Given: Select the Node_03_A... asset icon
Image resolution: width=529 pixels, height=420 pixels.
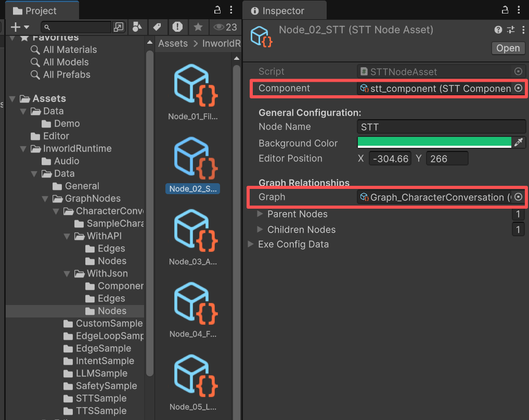Looking at the screenshot, I should pos(195,231).
